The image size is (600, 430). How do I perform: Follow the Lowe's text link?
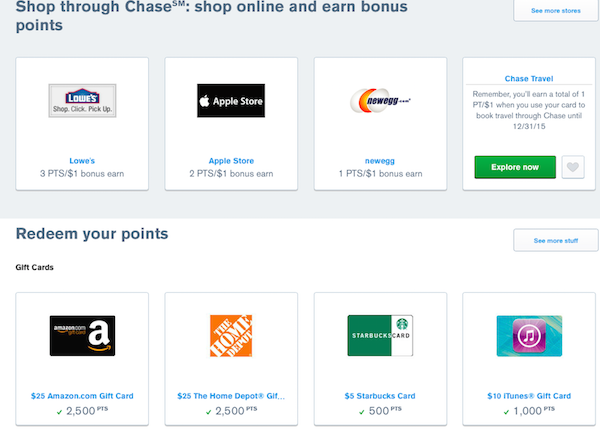(82, 161)
